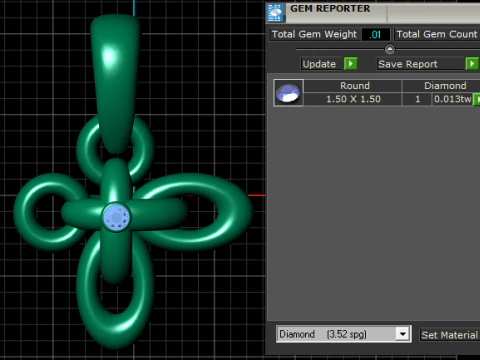Click the Set Material button
The width and height of the screenshot is (480, 360).
click(449, 335)
